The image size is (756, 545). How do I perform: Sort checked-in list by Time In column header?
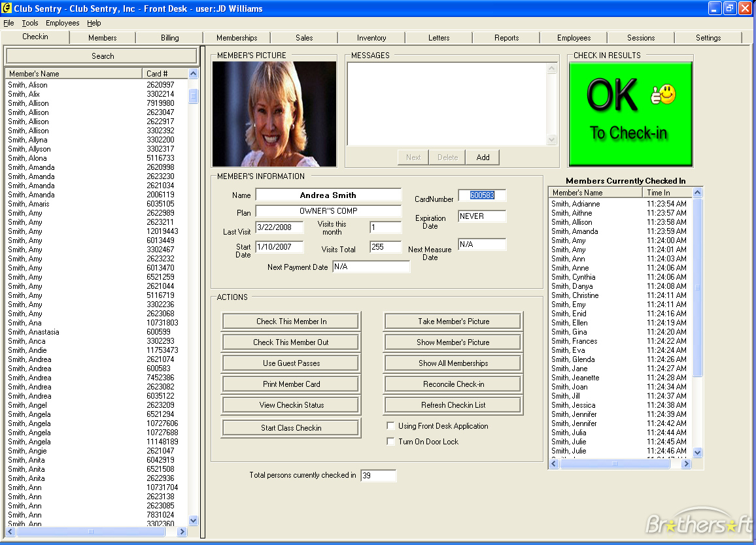(x=667, y=193)
